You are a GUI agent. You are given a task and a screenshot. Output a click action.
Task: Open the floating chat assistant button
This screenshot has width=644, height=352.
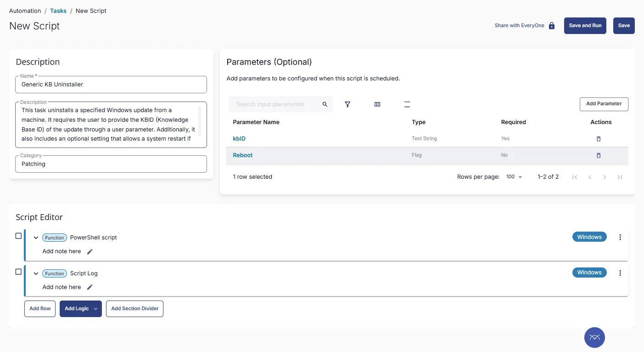coord(594,338)
